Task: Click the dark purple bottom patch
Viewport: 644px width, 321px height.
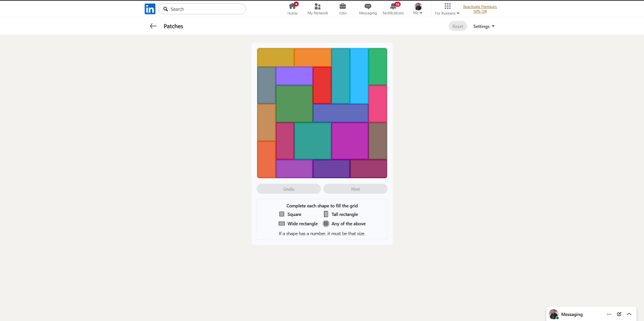Action: [331, 169]
